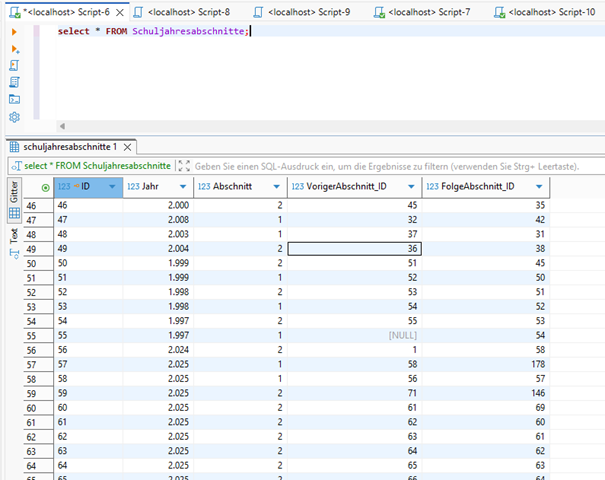Run the SQL statement with the orange arrow
This screenshot has width=605, height=480.
click(14, 32)
